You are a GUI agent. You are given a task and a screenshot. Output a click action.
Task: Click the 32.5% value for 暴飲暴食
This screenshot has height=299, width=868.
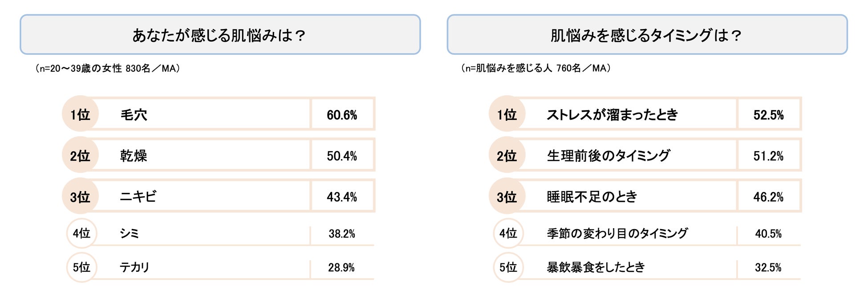pos(768,267)
